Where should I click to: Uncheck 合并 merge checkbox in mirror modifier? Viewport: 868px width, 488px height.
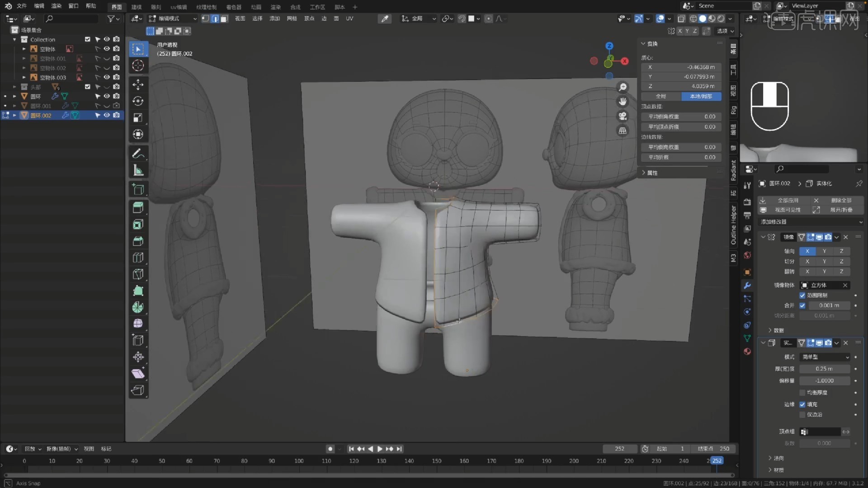[x=802, y=305]
